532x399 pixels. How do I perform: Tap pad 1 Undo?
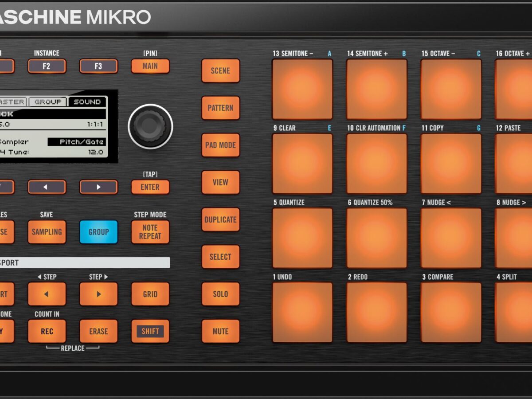pos(302,313)
